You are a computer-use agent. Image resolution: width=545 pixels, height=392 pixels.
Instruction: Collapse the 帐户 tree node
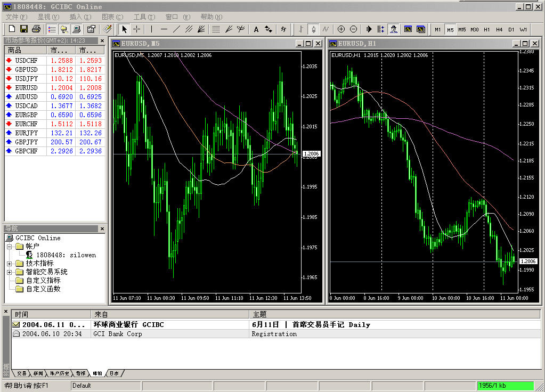click(10, 247)
